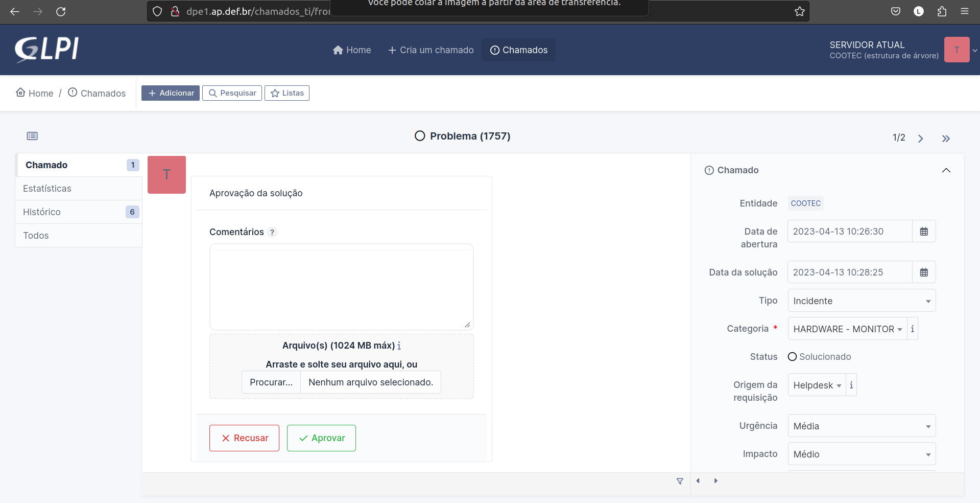Open calendar picker for Data da solução
This screenshot has height=503, width=980.
pyautogui.click(x=923, y=272)
